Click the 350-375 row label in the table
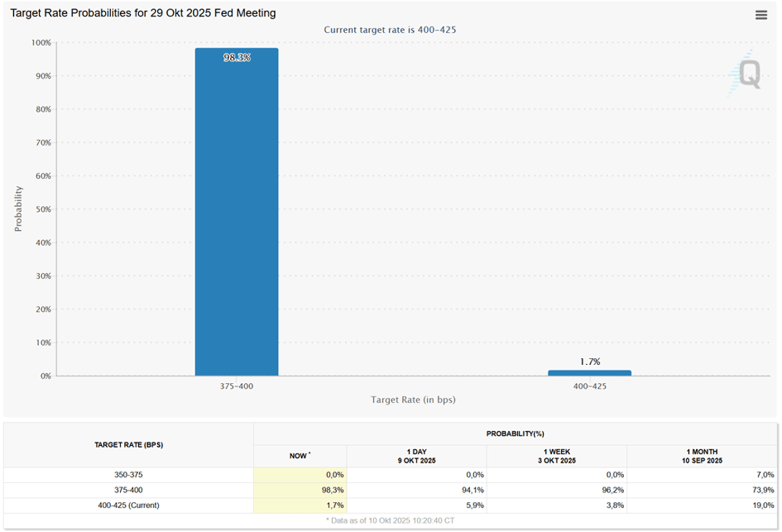The width and height of the screenshot is (782, 532). [129, 475]
